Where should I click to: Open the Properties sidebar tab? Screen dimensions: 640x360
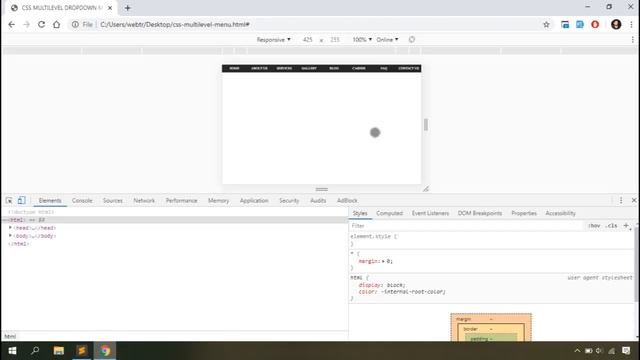pyautogui.click(x=524, y=213)
